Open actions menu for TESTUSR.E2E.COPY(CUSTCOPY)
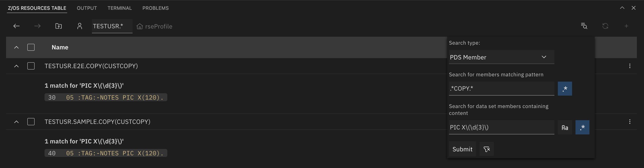 click(630, 66)
